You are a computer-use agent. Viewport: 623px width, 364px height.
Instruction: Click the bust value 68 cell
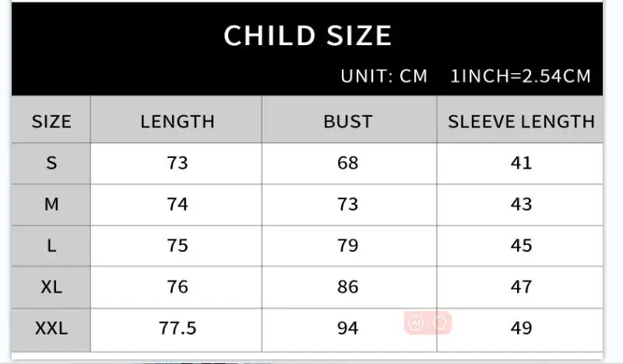point(349,163)
